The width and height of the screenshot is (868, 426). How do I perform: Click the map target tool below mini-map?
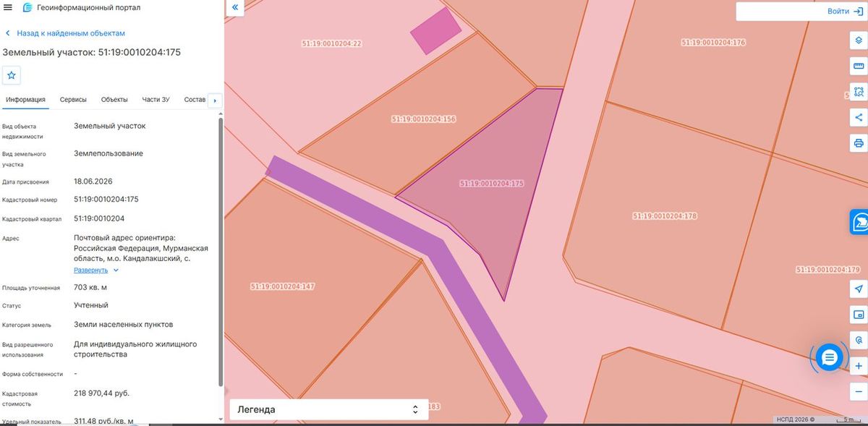pos(859,339)
